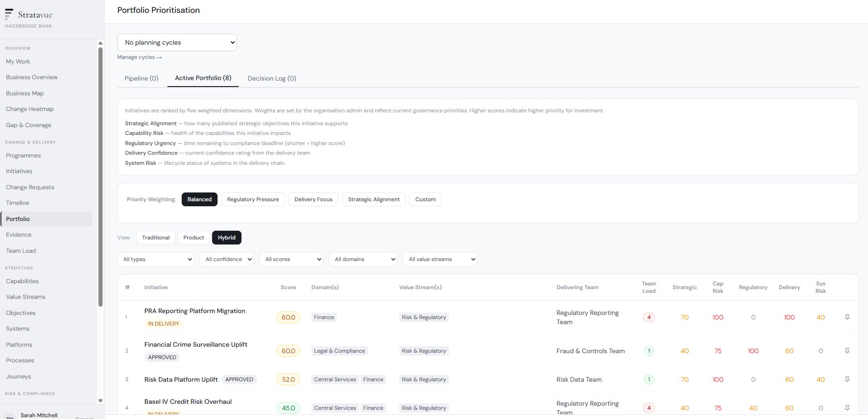Open the Decision Log tab
The image size is (868, 419).
tap(272, 78)
